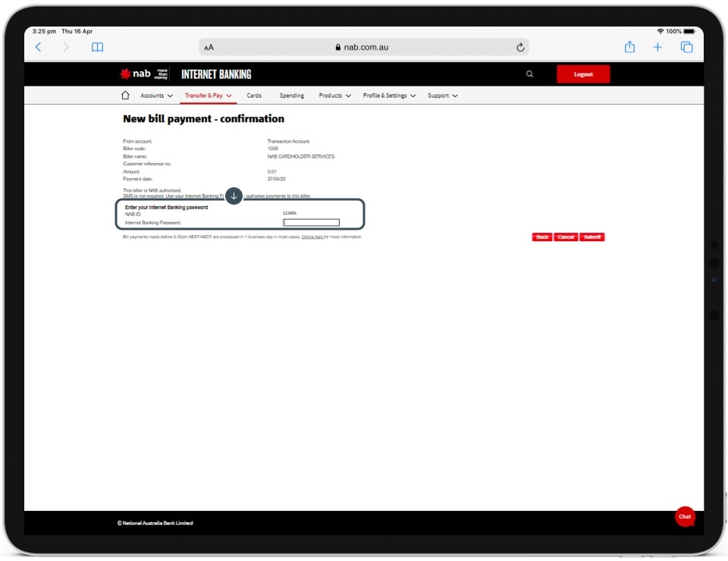Tap the page reload icon

[x=520, y=47]
